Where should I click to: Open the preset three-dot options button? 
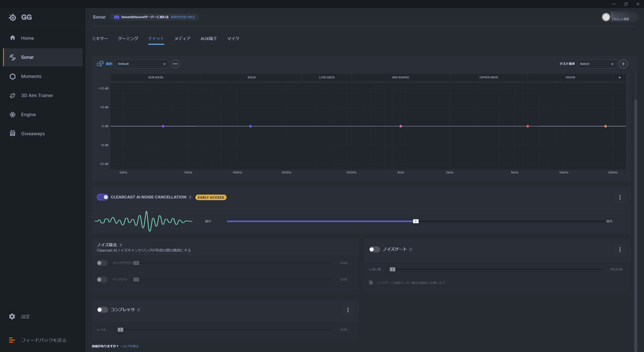pyautogui.click(x=175, y=64)
